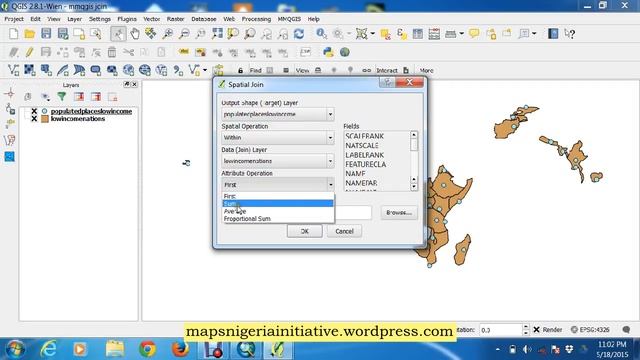This screenshot has width=640, height=360.
Task: Close the Layers panel with its X
Action: click(134, 84)
